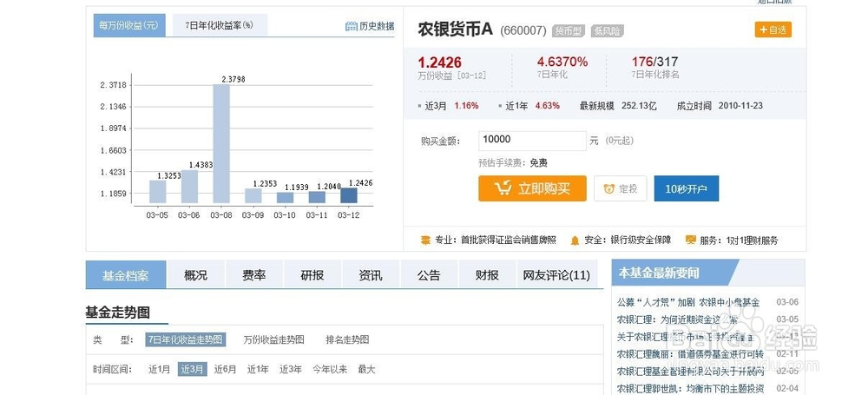The image size is (868, 395).
Task: Click the 最新规模 252.13亿 text
Action: point(618,105)
